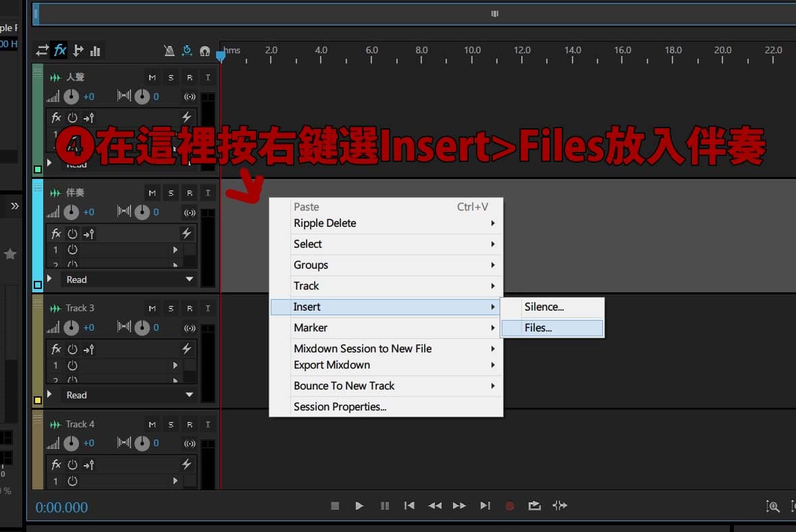Expand the 伴奏 track automation lanes triangle
Screen dimensions: 796x532
49,278
